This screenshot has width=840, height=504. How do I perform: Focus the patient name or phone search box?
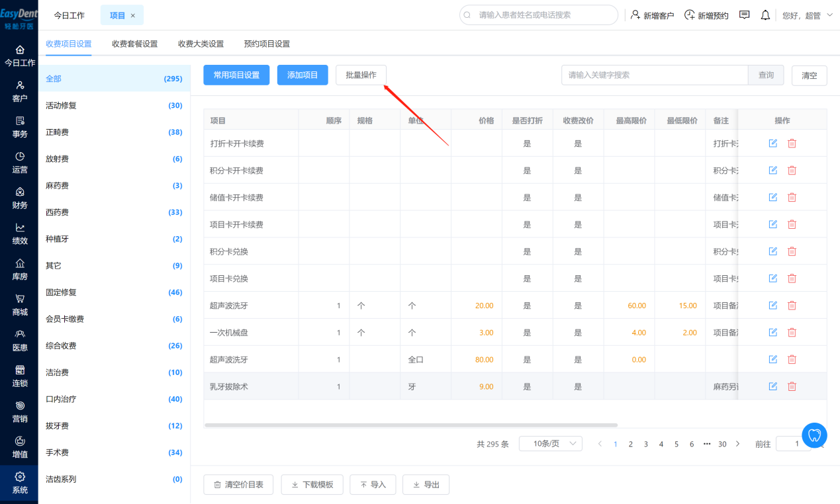539,15
